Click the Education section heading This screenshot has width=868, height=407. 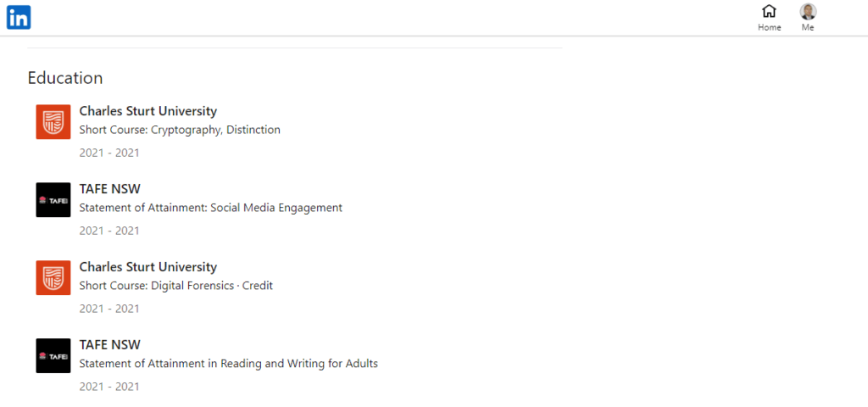(65, 78)
